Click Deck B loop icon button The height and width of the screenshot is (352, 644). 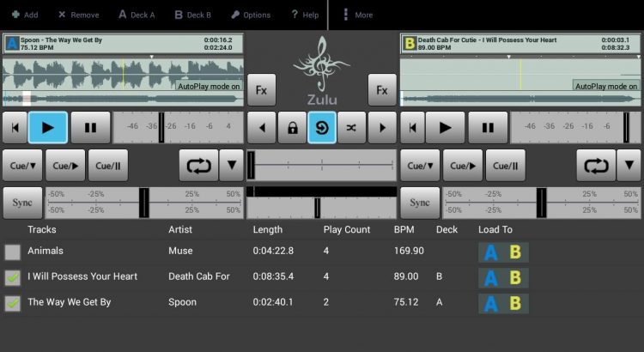596,165
